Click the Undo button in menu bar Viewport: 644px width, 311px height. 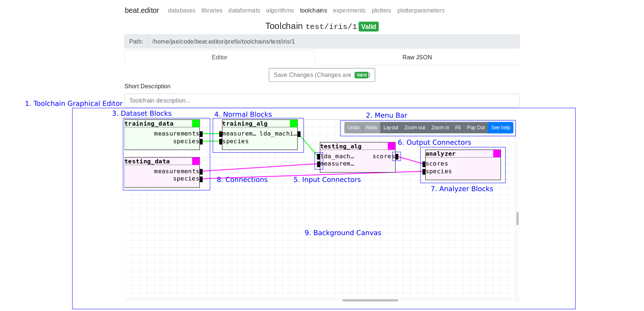[x=353, y=127]
